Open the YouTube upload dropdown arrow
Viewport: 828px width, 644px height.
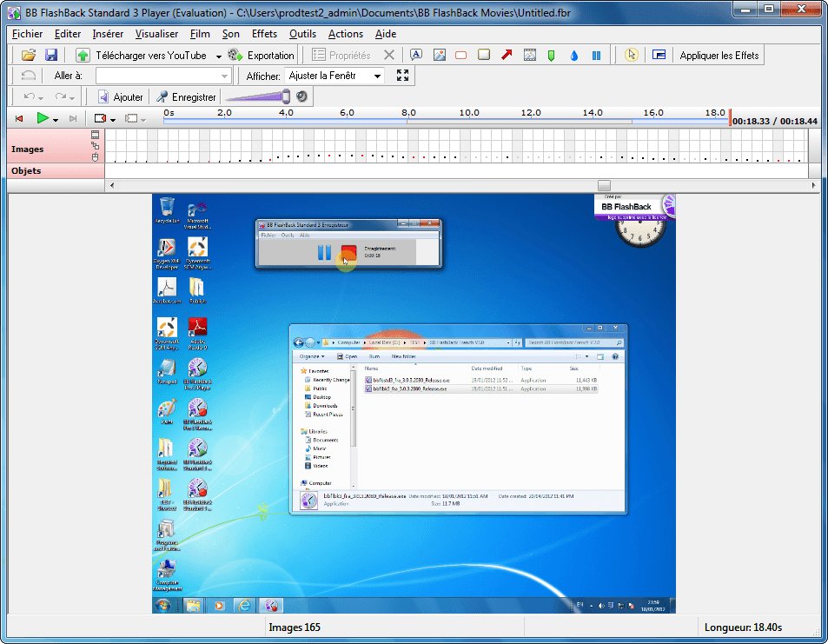point(219,56)
